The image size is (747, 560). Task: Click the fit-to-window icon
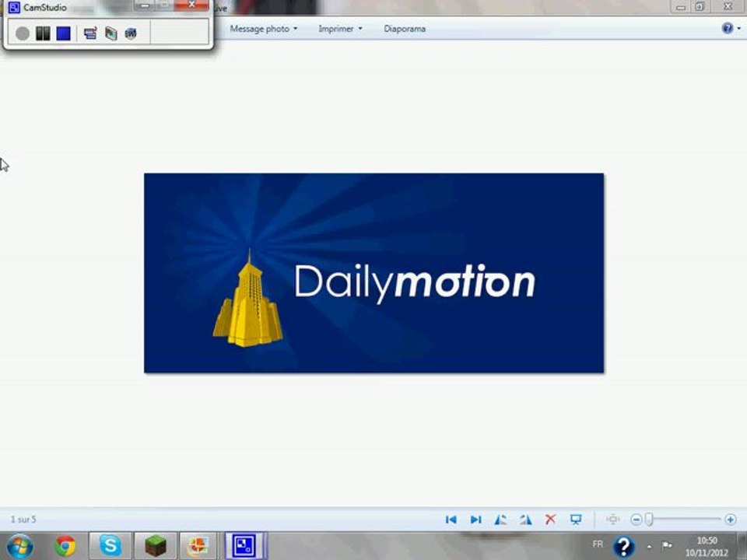pyautogui.click(x=613, y=519)
